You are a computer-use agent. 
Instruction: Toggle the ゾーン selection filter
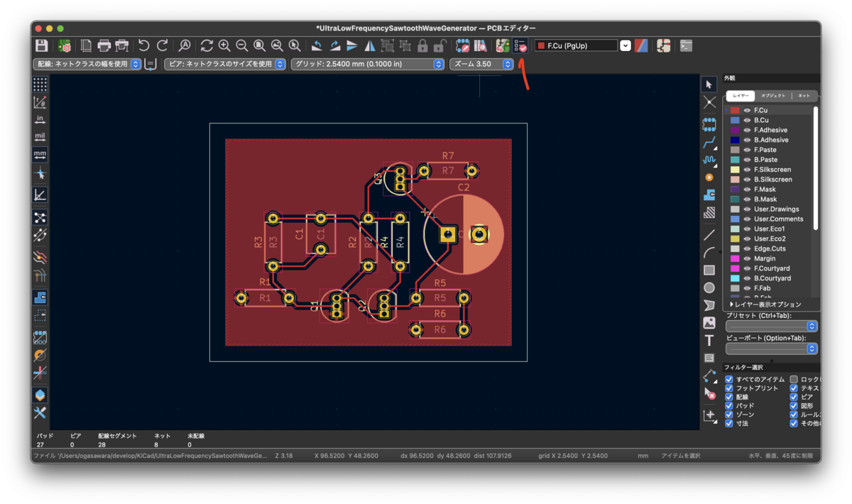[728, 415]
